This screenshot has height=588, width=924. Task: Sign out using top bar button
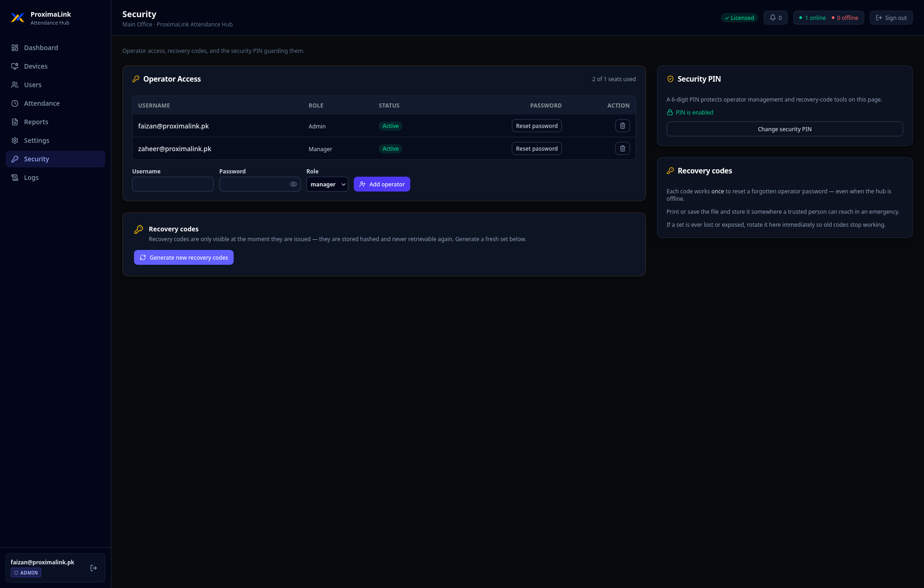point(891,18)
